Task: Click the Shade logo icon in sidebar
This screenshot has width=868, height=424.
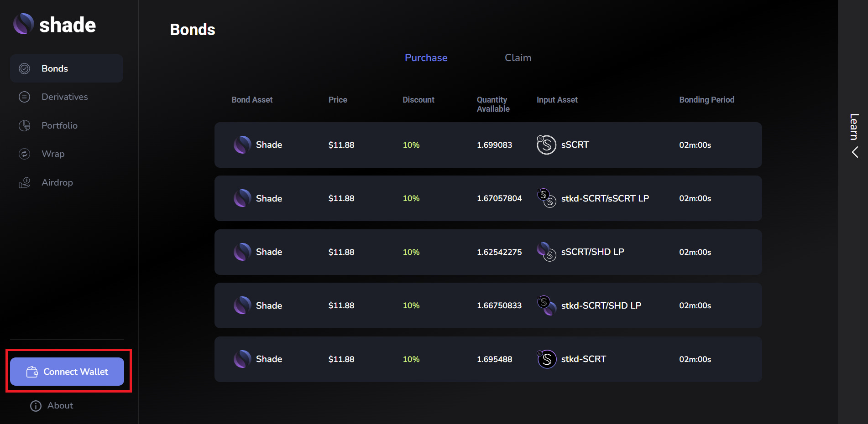Action: [x=24, y=24]
